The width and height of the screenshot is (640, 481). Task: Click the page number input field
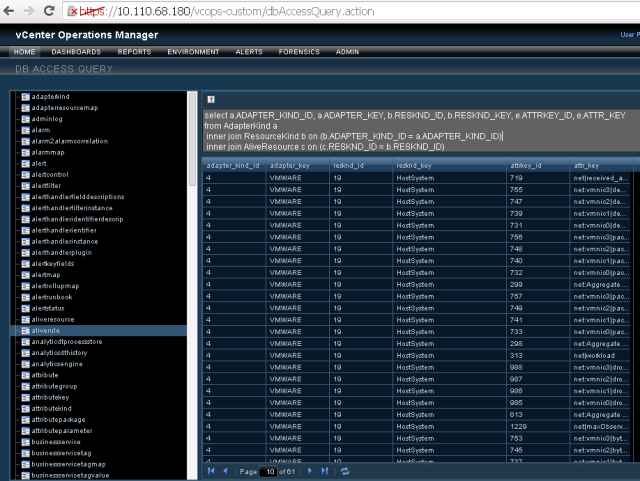(x=270, y=470)
